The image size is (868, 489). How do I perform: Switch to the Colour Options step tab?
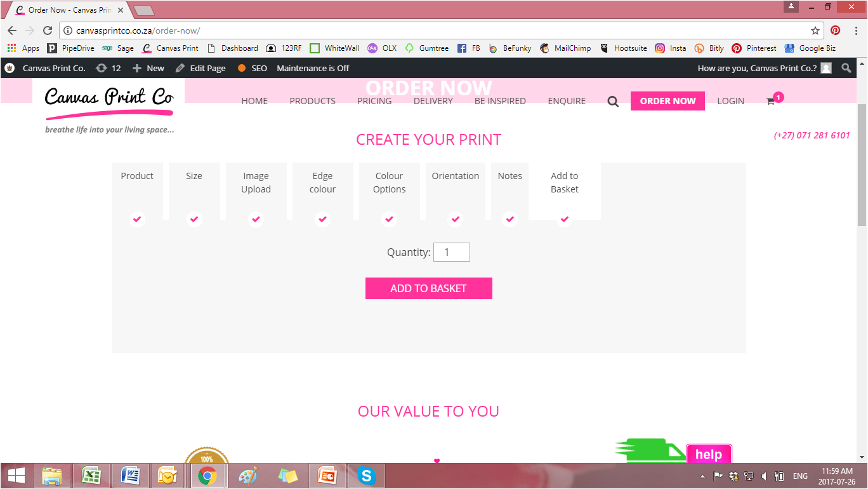click(390, 191)
